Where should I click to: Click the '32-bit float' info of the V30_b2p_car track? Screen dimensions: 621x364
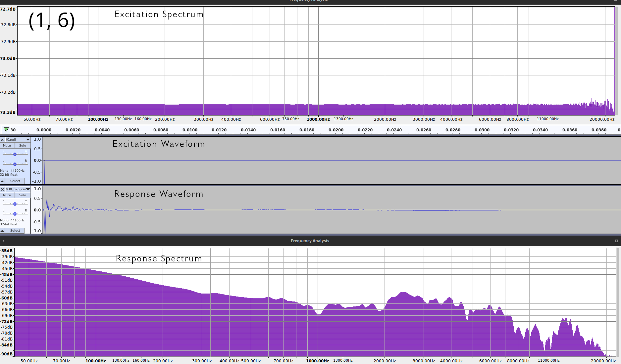(9, 224)
